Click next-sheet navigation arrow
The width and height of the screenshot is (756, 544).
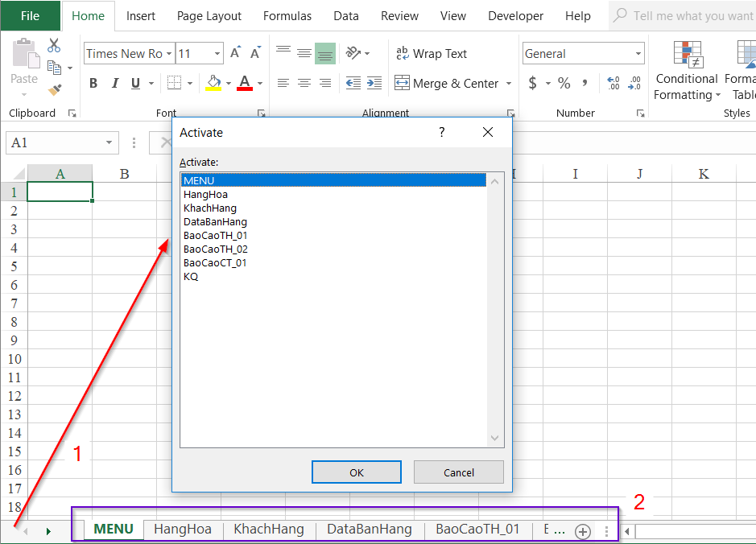pyautogui.click(x=48, y=531)
